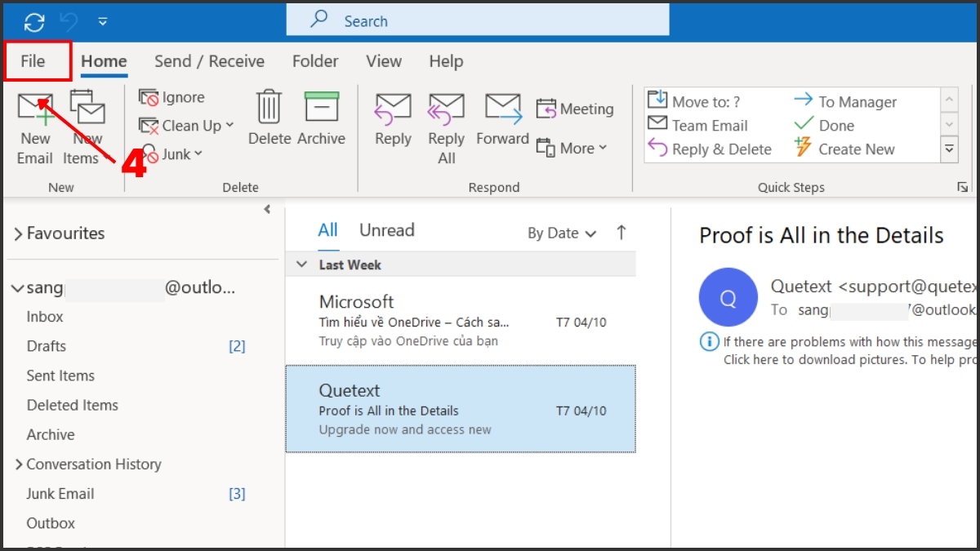Open the Junk dropdown menu
980x551 pixels.
[x=173, y=154]
